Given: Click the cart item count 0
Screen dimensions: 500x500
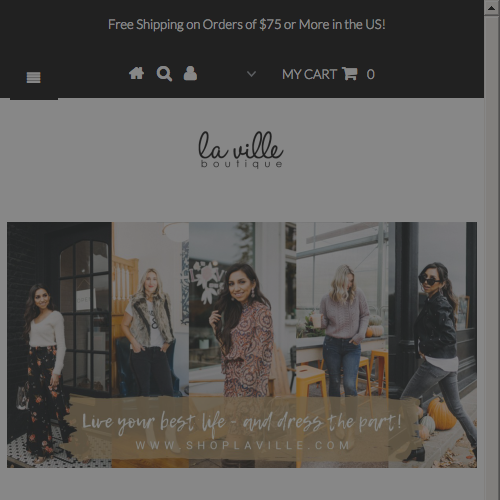Looking at the screenshot, I should coord(371,74).
